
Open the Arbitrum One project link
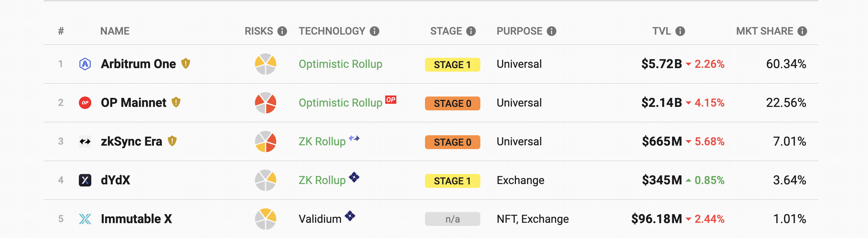tap(138, 64)
